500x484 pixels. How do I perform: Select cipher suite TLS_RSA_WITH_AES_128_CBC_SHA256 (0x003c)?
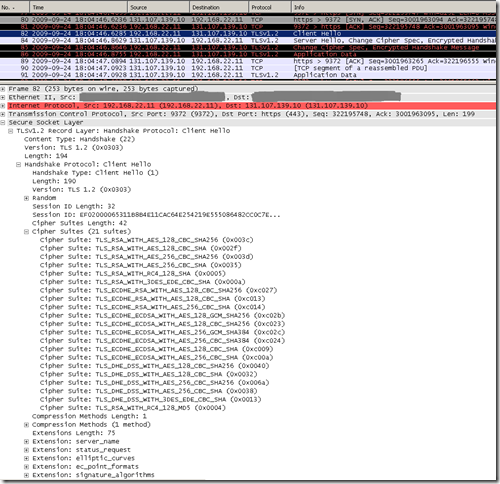(147, 240)
